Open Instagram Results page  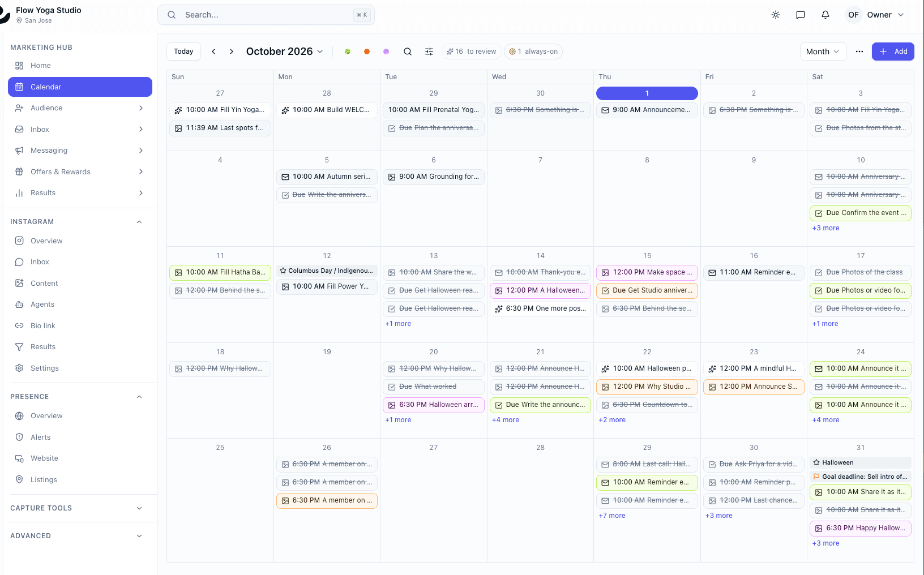(x=80, y=347)
